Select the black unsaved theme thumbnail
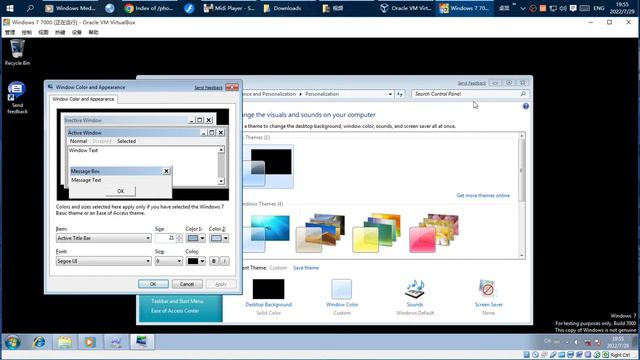Viewport: 640px width, 360px height. pyautogui.click(x=267, y=167)
